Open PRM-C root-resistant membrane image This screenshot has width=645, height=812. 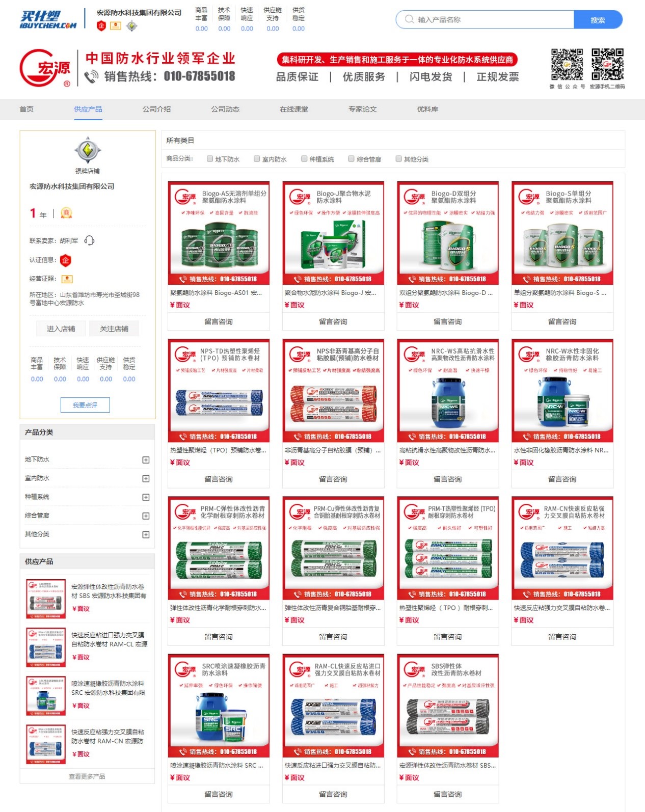pos(219,548)
